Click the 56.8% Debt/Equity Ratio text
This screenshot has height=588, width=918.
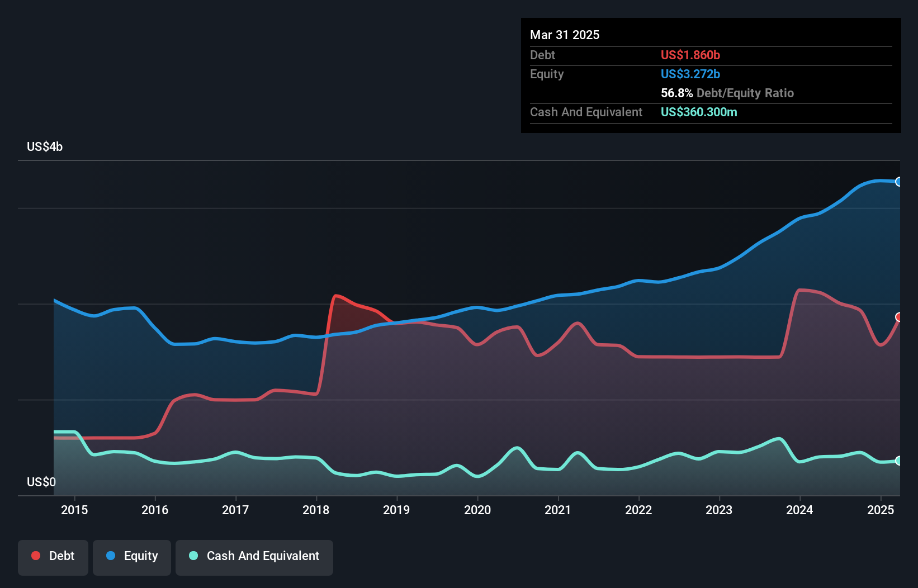(x=727, y=93)
